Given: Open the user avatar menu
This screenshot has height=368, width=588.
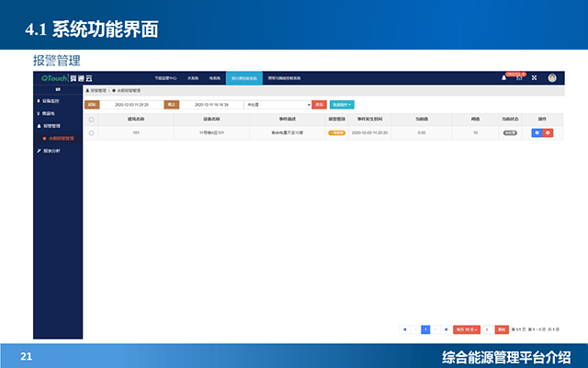Looking at the screenshot, I should pos(552,77).
